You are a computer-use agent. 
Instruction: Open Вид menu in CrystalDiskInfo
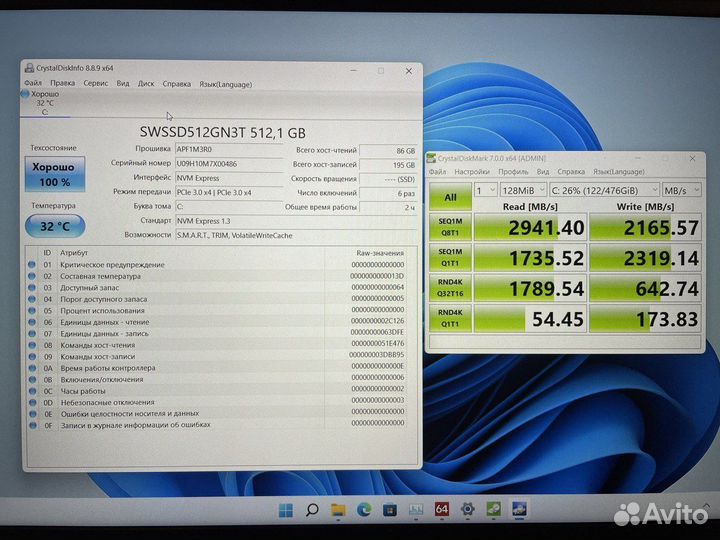coord(123,84)
